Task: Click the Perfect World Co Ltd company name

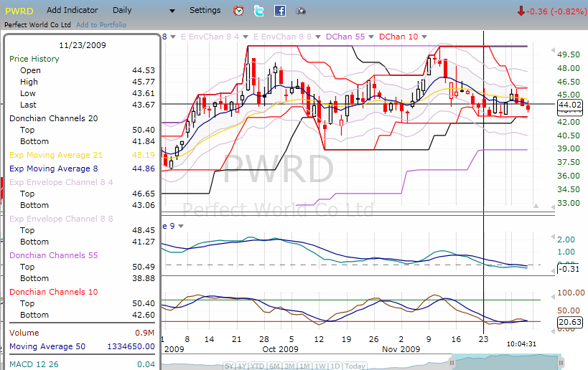Action: pyautogui.click(x=37, y=24)
